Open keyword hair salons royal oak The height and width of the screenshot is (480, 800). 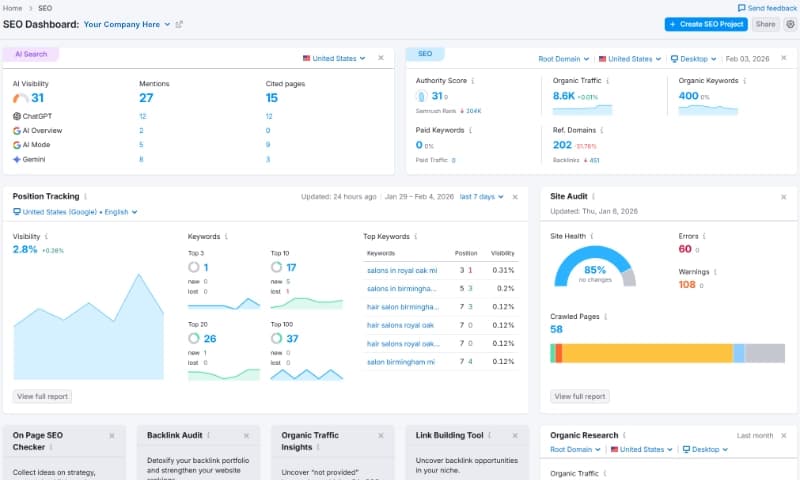(401, 325)
